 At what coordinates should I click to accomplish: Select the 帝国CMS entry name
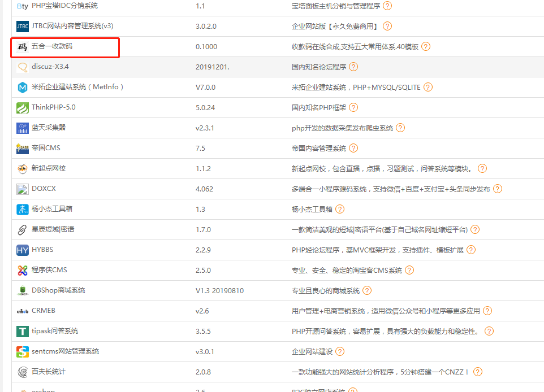pyautogui.click(x=46, y=148)
